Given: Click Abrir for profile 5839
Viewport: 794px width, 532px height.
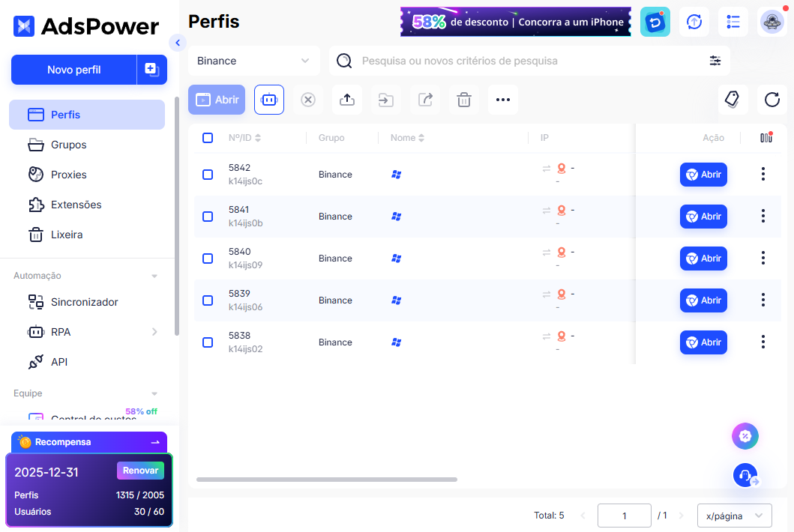Looking at the screenshot, I should [703, 300].
